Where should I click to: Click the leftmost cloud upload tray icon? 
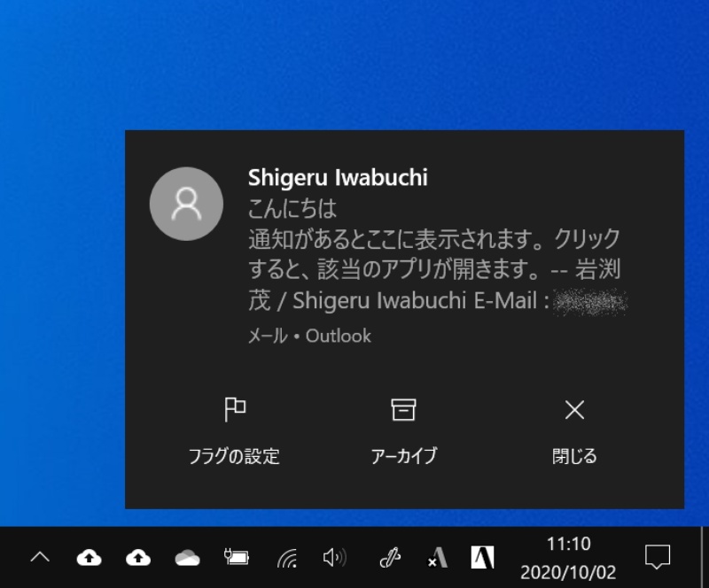(x=89, y=558)
